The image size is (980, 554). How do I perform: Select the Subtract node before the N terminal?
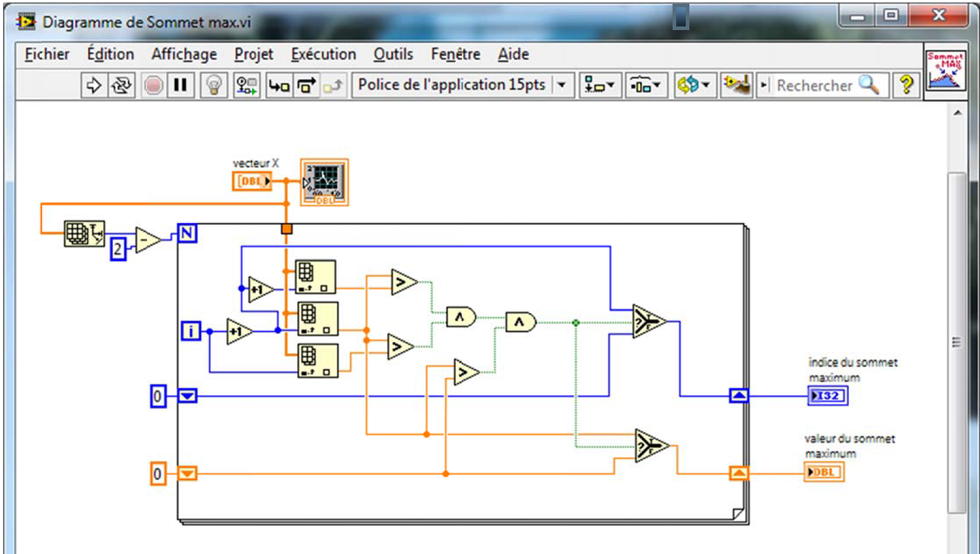(147, 240)
